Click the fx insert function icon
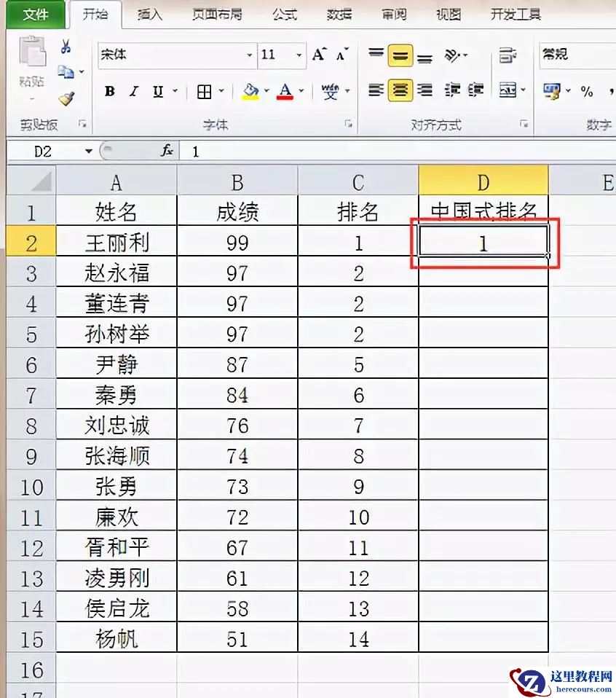This screenshot has height=698, width=616. click(167, 151)
